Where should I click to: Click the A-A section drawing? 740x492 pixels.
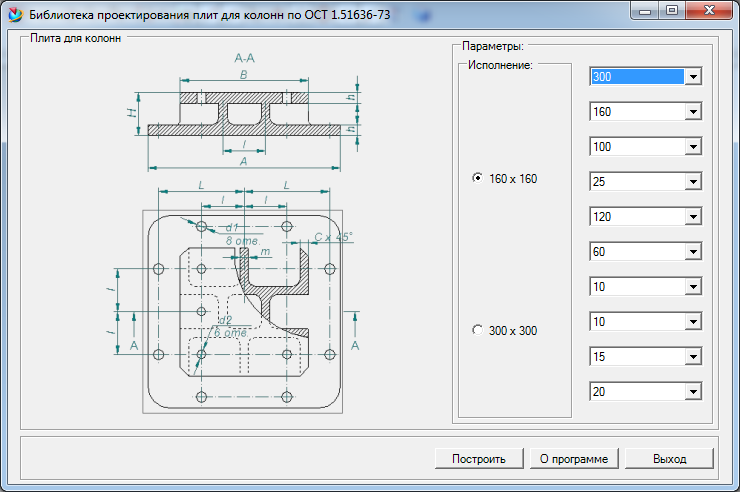[x=244, y=113]
